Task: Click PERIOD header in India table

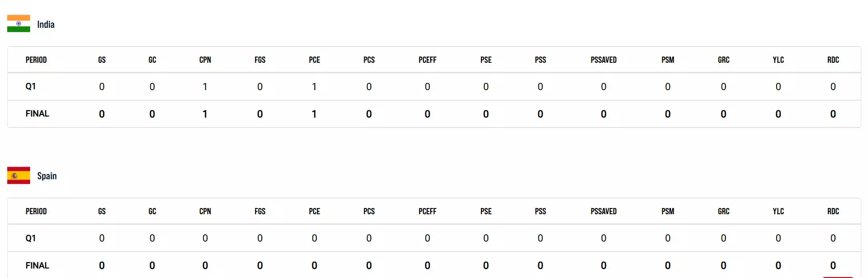Action: [x=36, y=60]
